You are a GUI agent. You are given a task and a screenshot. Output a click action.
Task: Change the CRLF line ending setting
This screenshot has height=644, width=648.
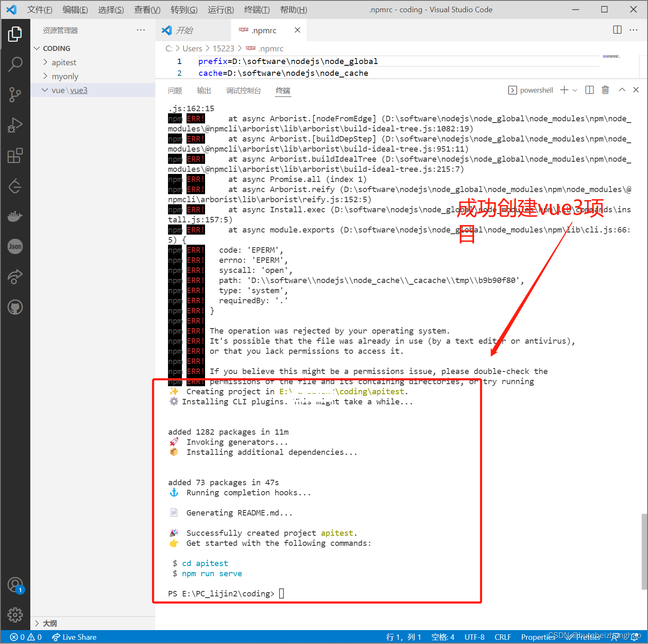503,637
